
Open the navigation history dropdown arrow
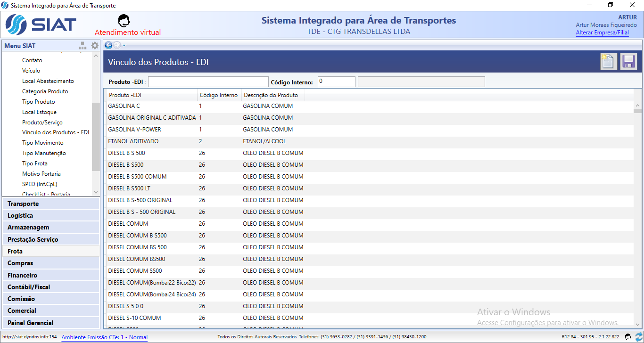click(x=124, y=46)
